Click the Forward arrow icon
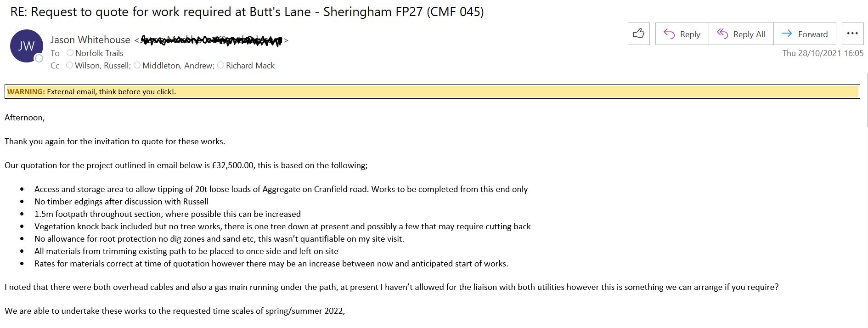The height and width of the screenshot is (328, 868). point(787,34)
